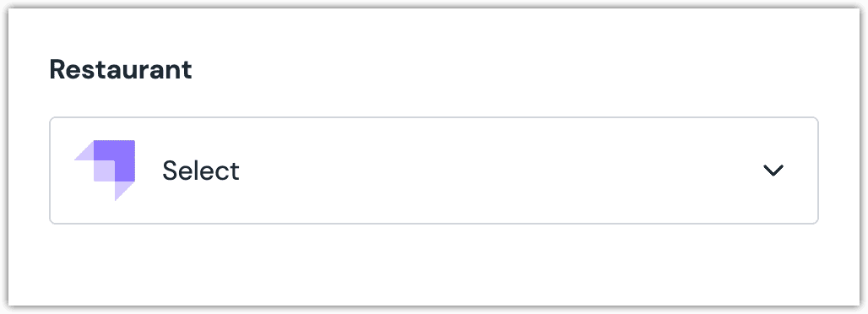Click the "Select" placeholder text
The height and width of the screenshot is (314, 868).
pyautogui.click(x=200, y=171)
